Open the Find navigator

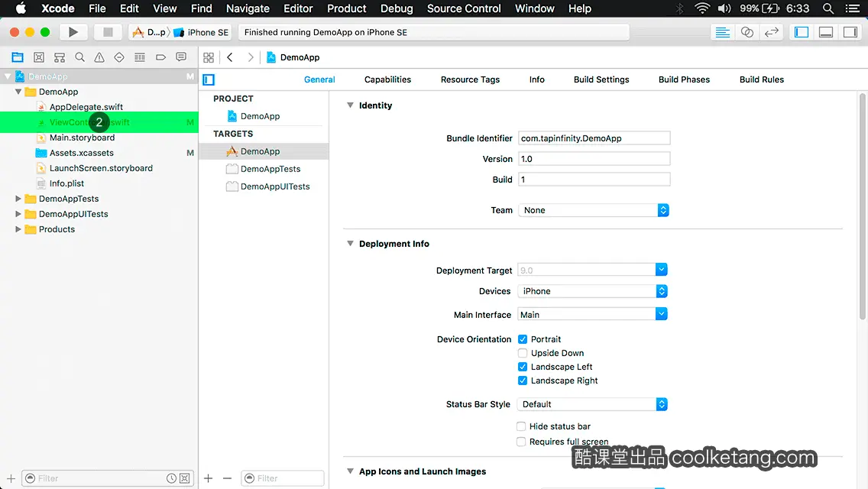(79, 57)
